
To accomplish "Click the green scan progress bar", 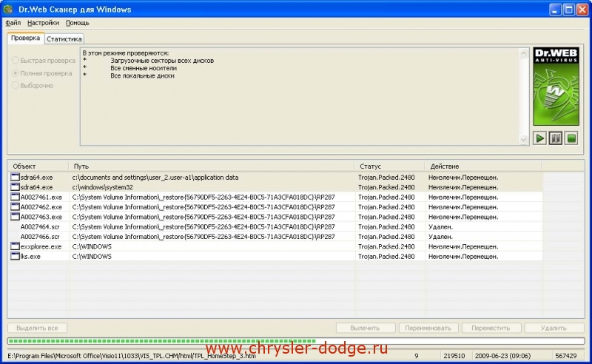I will pyautogui.click(x=296, y=341).
